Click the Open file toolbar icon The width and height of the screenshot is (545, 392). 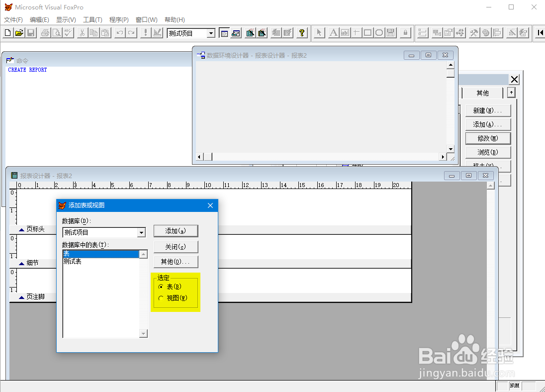click(x=19, y=33)
